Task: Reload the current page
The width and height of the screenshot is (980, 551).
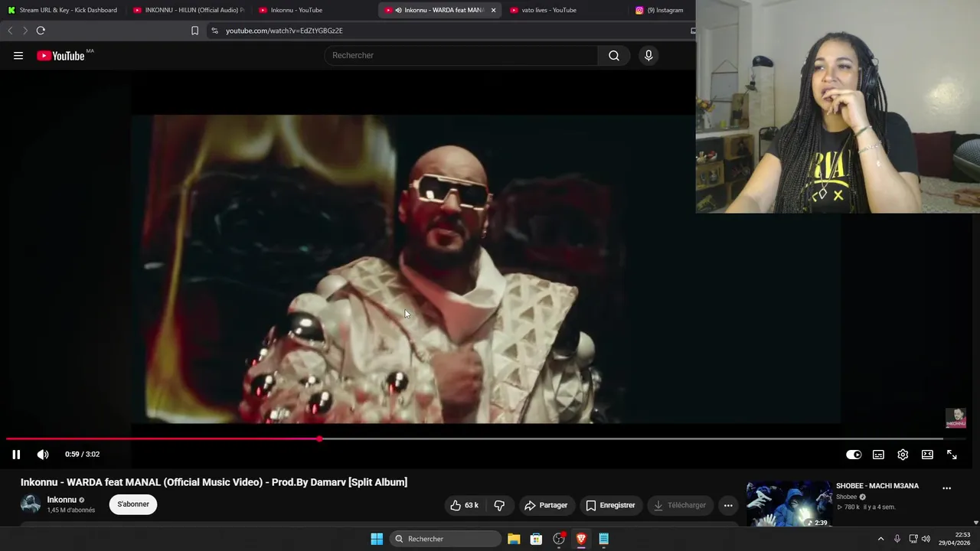Action: 41,31
